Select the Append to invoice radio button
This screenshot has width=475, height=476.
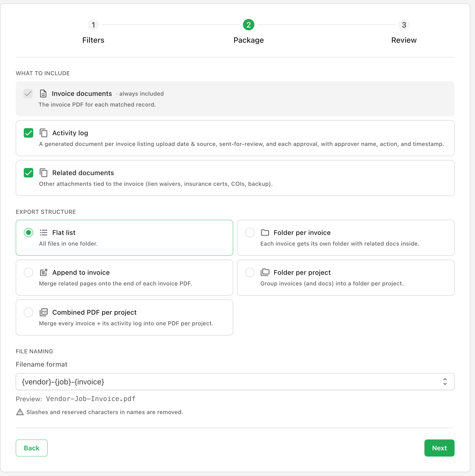click(x=28, y=272)
